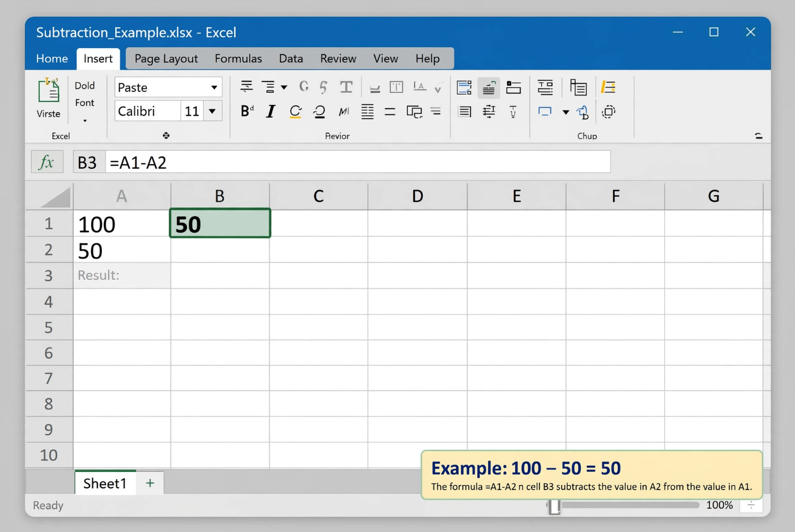Toggle the underlined circle icon

pos(319,112)
